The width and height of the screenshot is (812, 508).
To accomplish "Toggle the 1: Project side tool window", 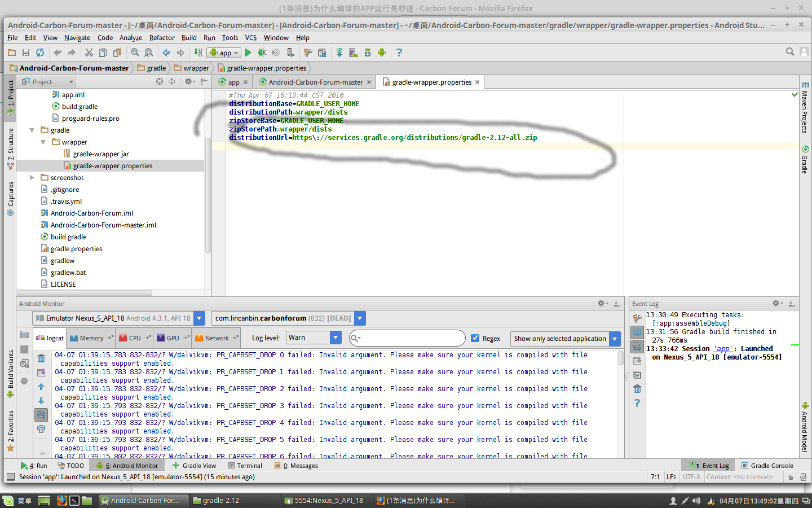I will 10,98.
